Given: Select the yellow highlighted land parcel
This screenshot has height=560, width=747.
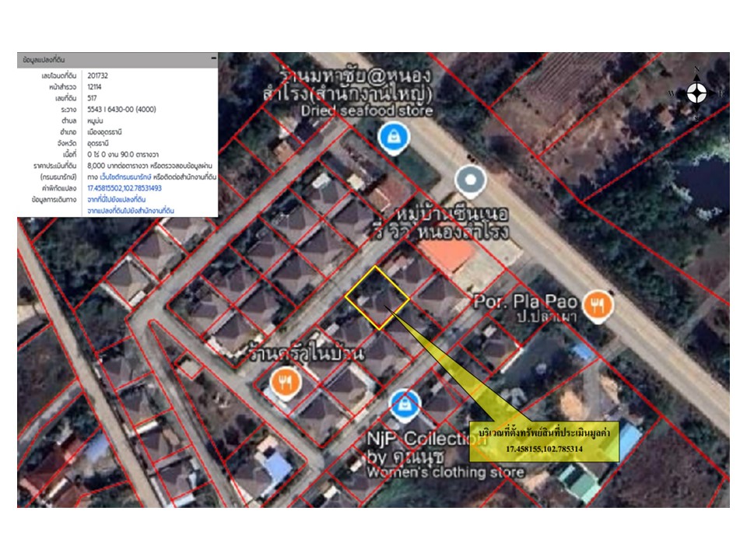Looking at the screenshot, I should 377,298.
